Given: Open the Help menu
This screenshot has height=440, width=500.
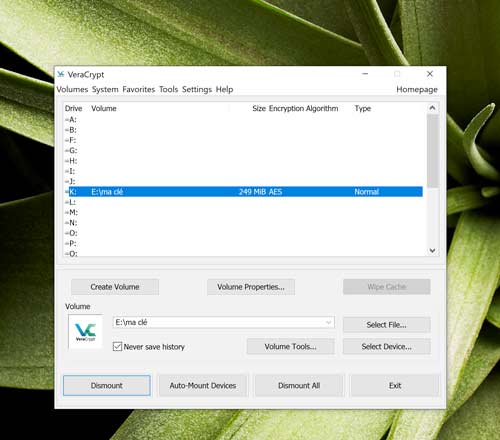Looking at the screenshot, I should [x=224, y=89].
